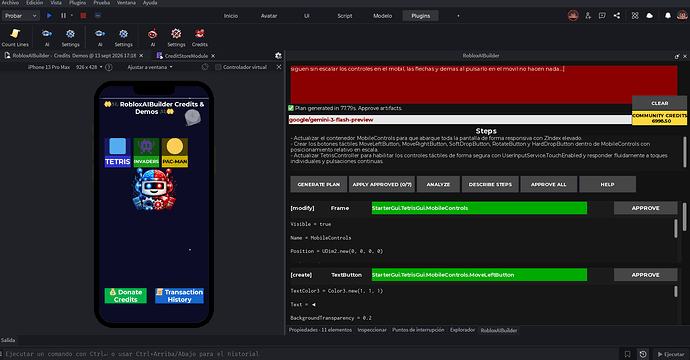Image resolution: width=690 pixels, height=360 pixels.
Task: Start playtest with the blue play icon
Action: point(49,15)
